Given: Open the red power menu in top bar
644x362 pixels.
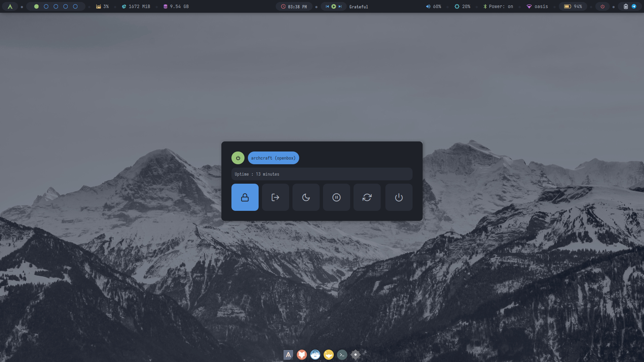Looking at the screenshot, I should coord(602,6).
